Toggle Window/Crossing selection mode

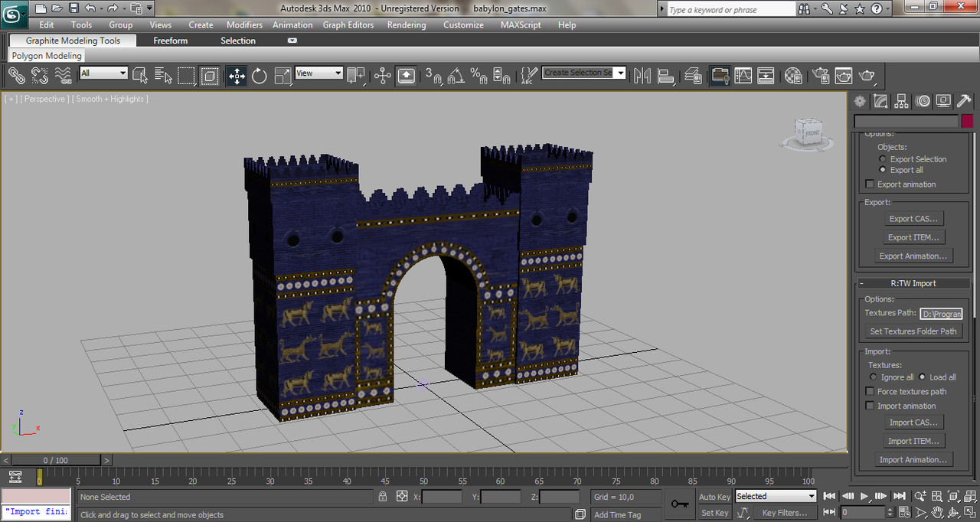(x=210, y=75)
